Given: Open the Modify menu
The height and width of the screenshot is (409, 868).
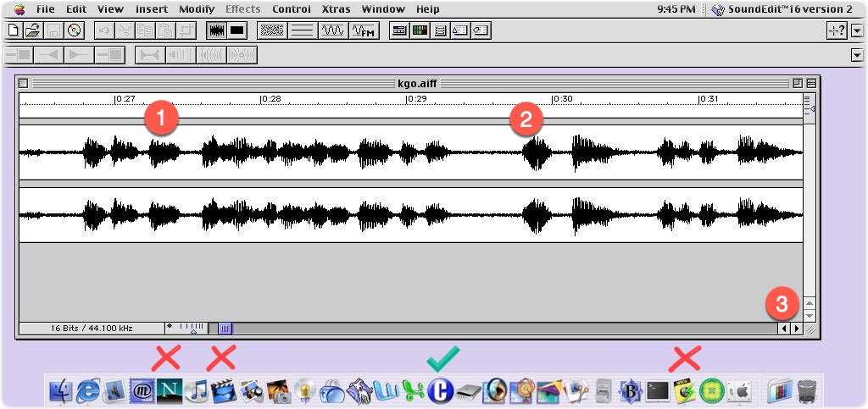Looking at the screenshot, I should [x=197, y=8].
